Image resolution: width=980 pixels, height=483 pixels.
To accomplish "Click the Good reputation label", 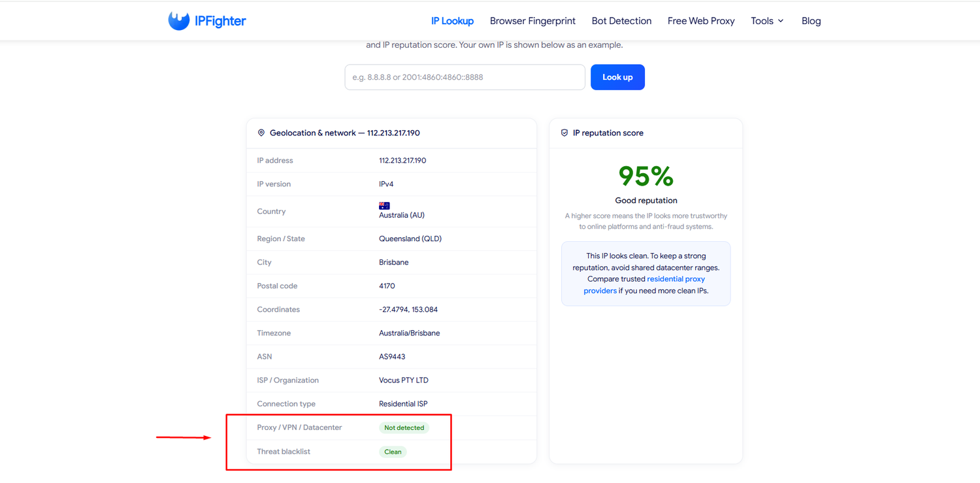I will [x=646, y=201].
